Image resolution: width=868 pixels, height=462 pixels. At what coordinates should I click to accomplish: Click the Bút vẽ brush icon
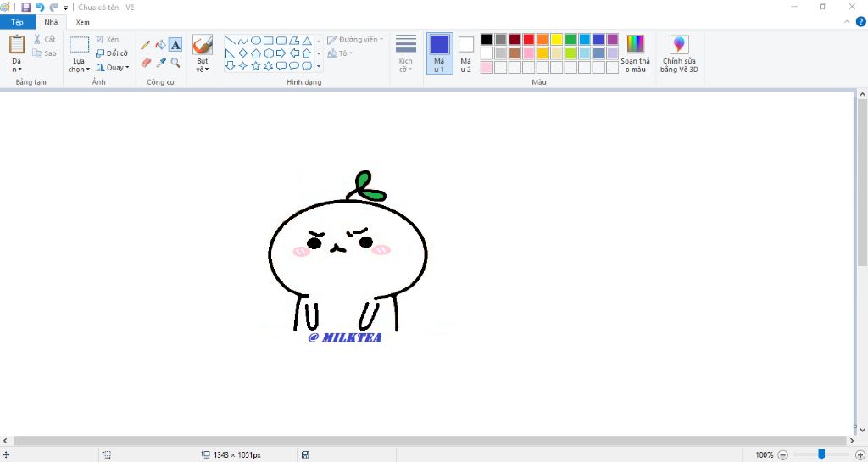pos(203,45)
